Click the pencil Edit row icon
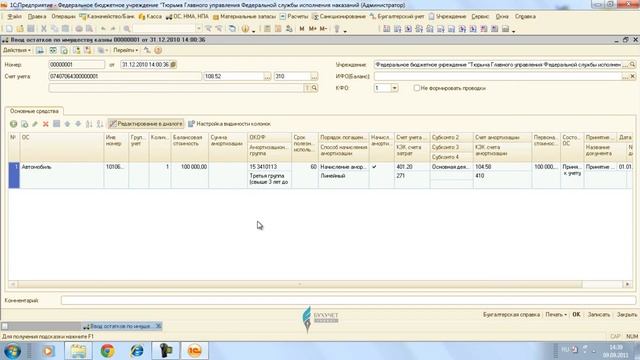 coord(35,124)
